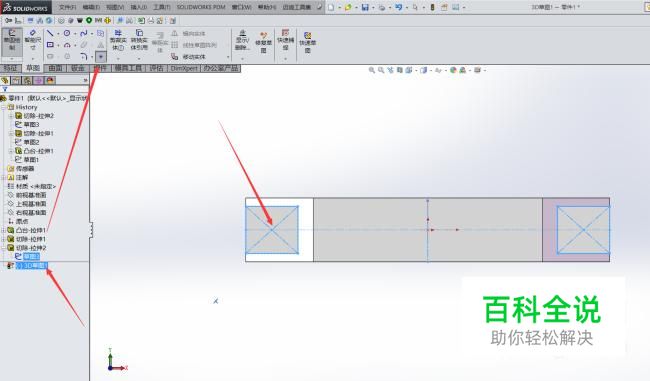Open the File (文件) menu
The image size is (650, 381).
(x=68, y=7)
